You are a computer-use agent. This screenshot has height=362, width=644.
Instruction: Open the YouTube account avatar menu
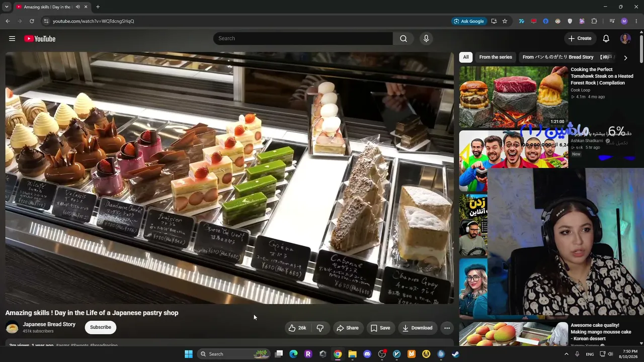click(625, 39)
